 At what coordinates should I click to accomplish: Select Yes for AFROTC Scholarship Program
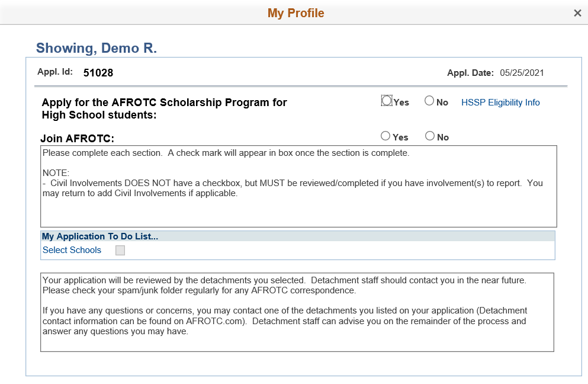[x=387, y=101]
